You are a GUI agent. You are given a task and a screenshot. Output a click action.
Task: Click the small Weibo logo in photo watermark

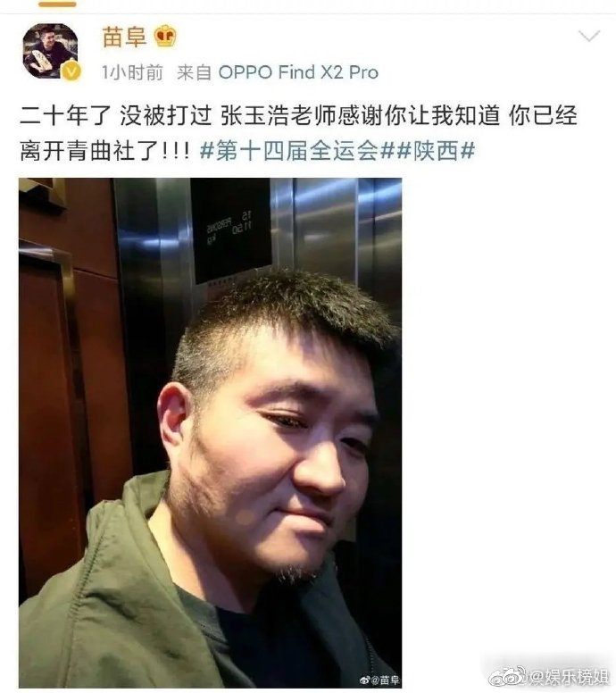[364, 680]
